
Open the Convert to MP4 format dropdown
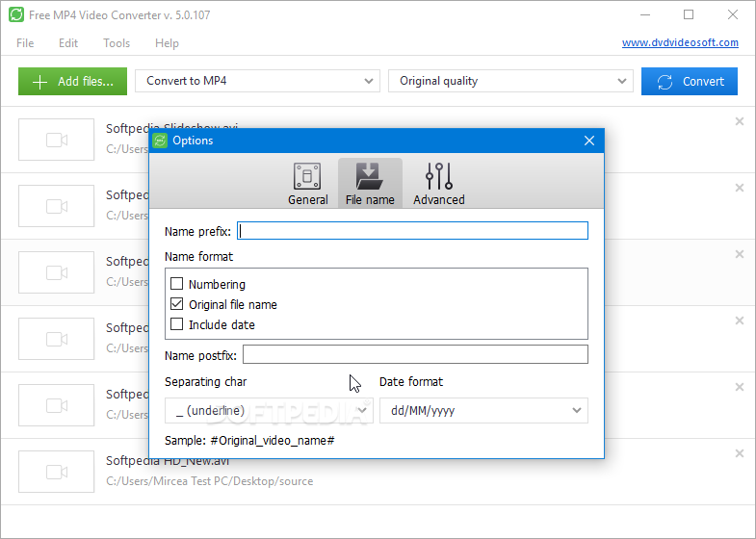click(x=257, y=81)
